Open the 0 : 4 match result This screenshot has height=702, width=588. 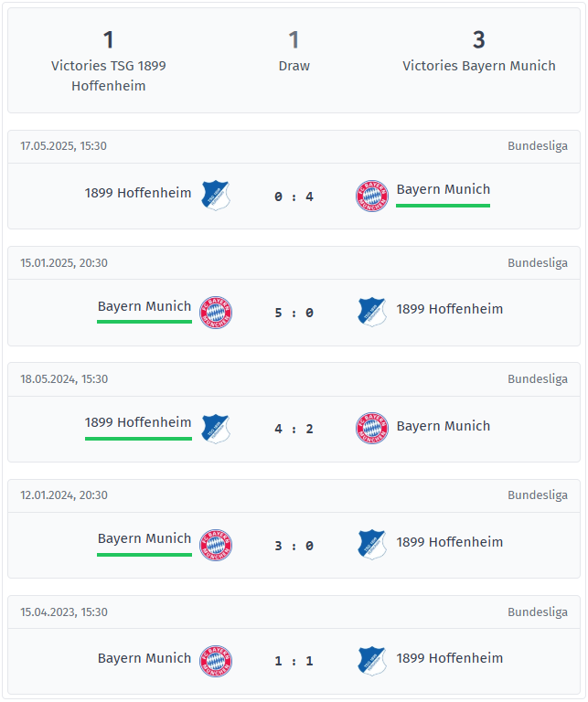point(294,197)
